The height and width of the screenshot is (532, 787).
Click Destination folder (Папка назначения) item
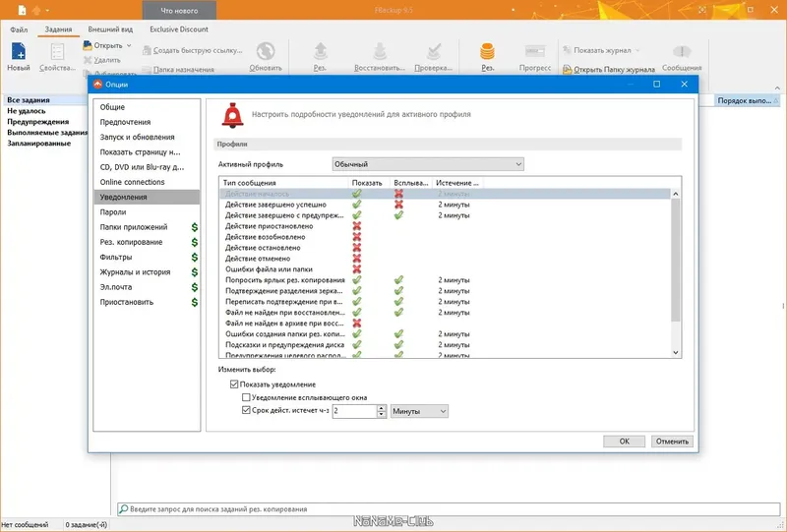coord(178,70)
